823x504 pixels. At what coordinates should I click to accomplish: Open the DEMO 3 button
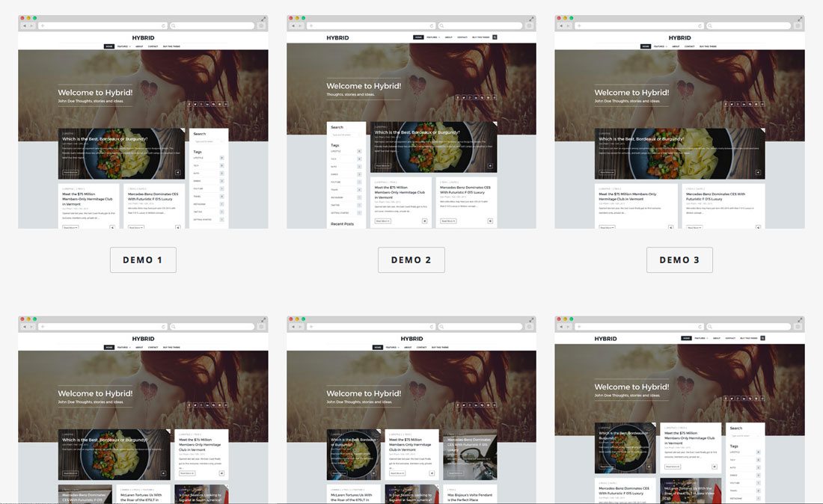[x=679, y=259]
